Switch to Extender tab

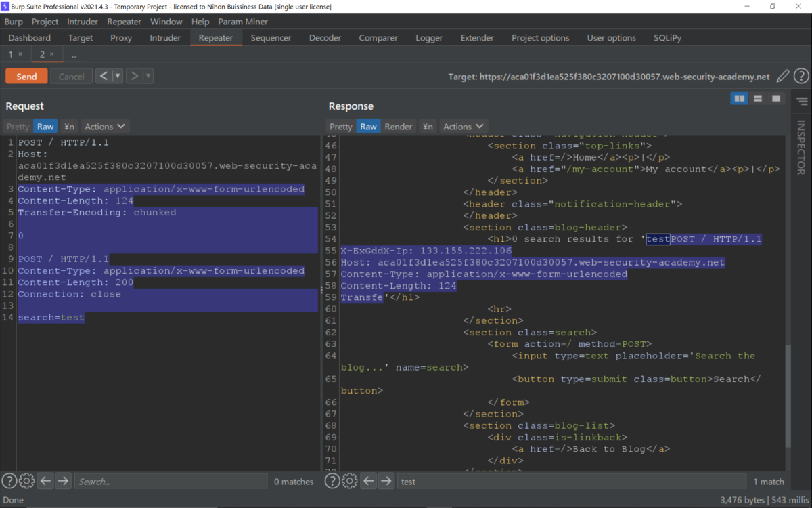tap(477, 38)
